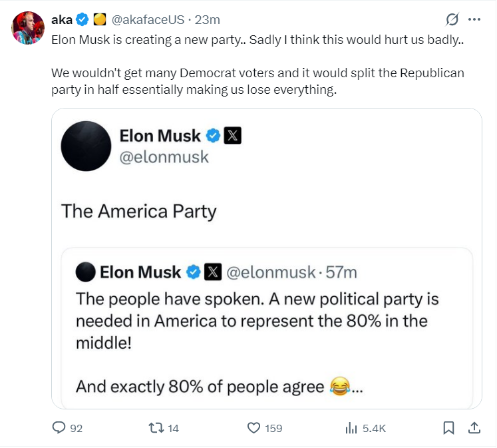Click the Grok slashed-circle icon
This screenshot has height=448, width=497.
click(452, 20)
